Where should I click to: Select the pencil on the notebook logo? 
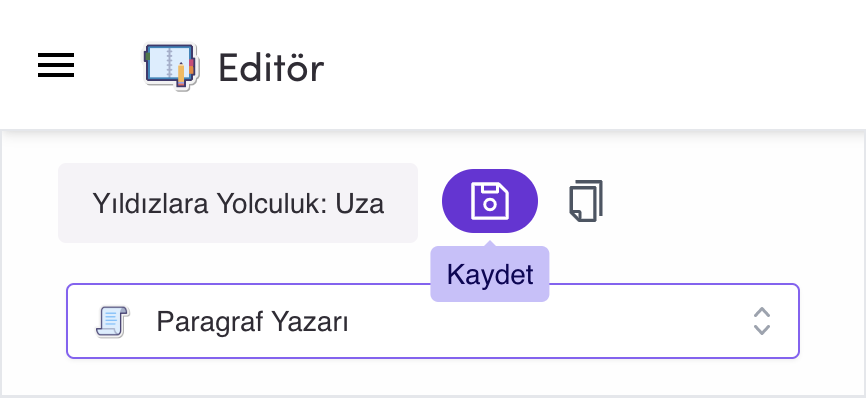click(x=181, y=74)
